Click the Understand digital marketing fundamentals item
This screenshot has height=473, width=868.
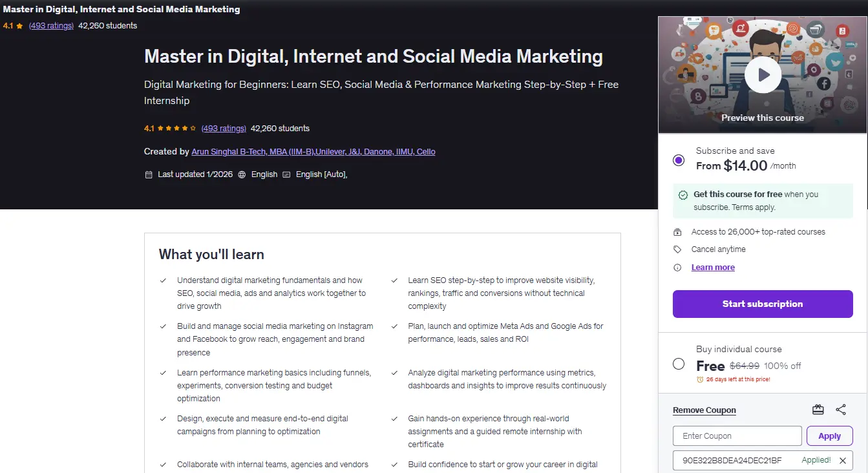click(271, 293)
